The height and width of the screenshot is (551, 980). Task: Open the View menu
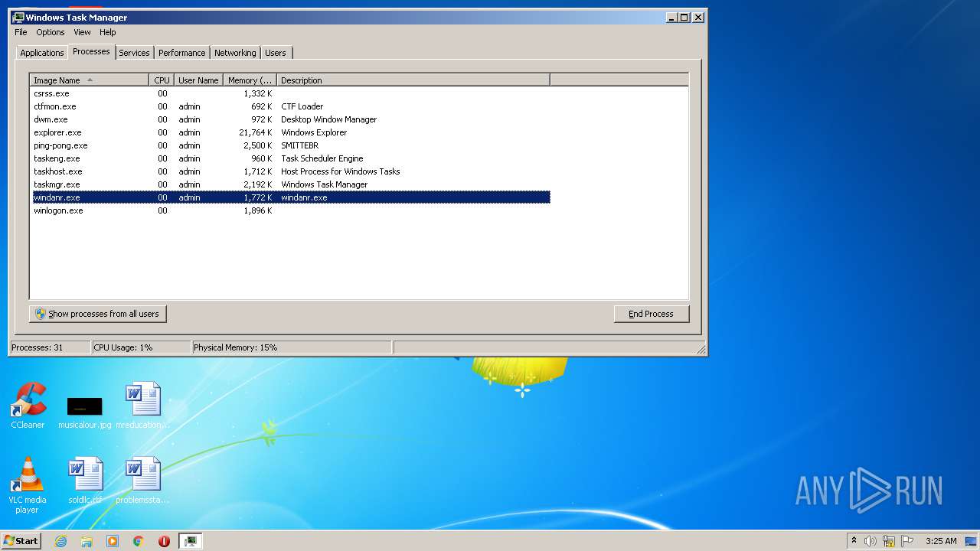click(x=82, y=32)
